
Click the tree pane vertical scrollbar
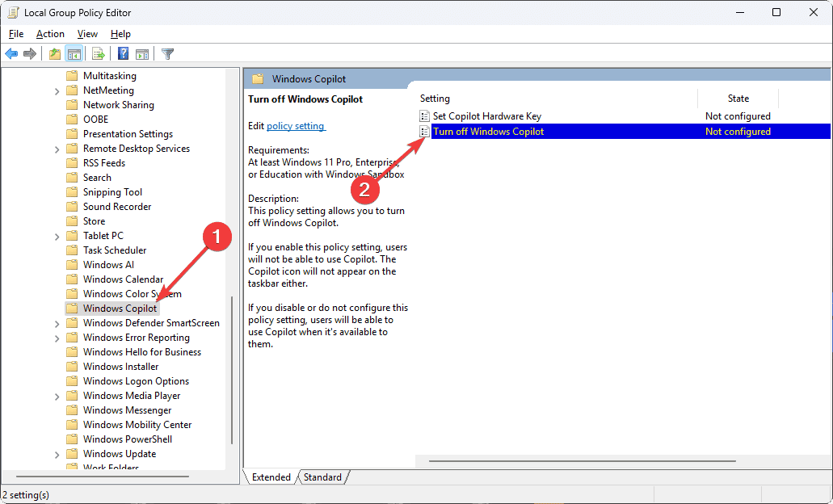click(x=232, y=370)
